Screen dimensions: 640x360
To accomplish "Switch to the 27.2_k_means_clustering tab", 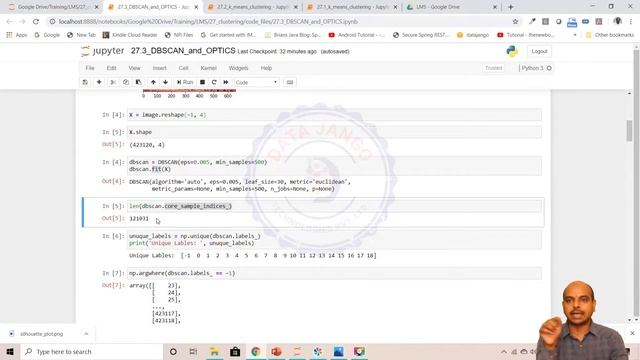I will point(253,7).
